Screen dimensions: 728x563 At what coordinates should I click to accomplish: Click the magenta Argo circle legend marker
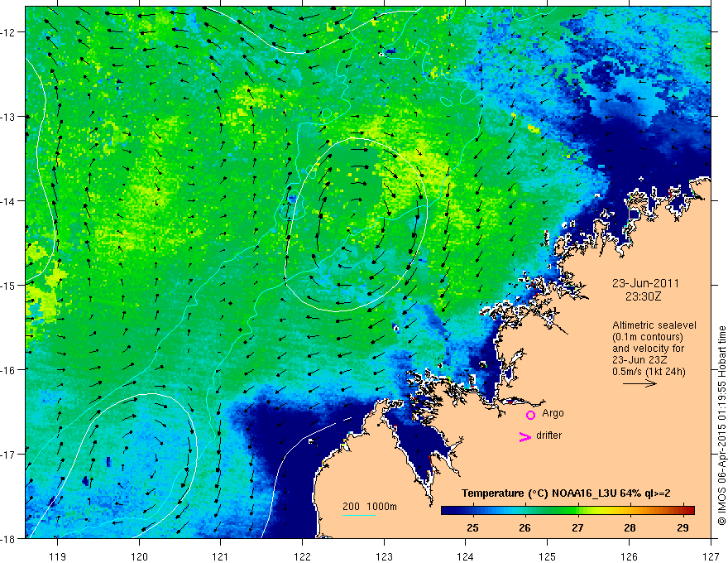[x=530, y=415]
